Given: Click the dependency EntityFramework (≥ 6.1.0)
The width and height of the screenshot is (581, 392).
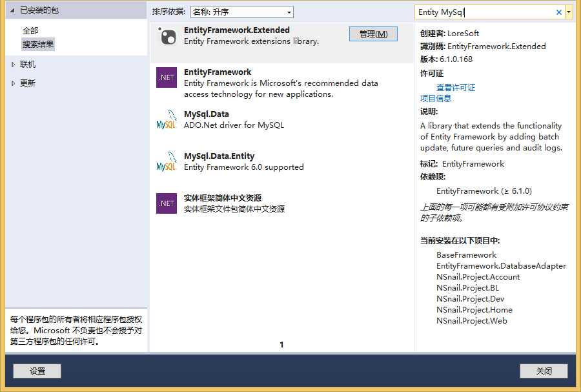Looking at the screenshot, I should [484, 191].
